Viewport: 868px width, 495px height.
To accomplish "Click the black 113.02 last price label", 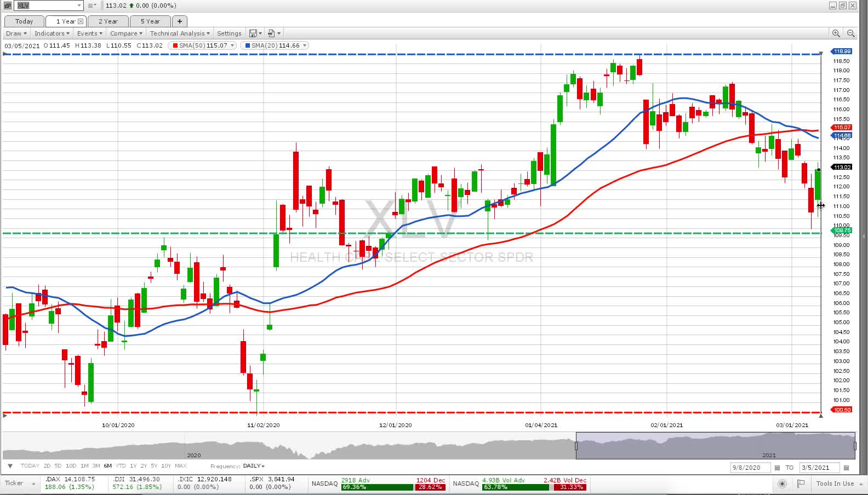I will 842,167.
